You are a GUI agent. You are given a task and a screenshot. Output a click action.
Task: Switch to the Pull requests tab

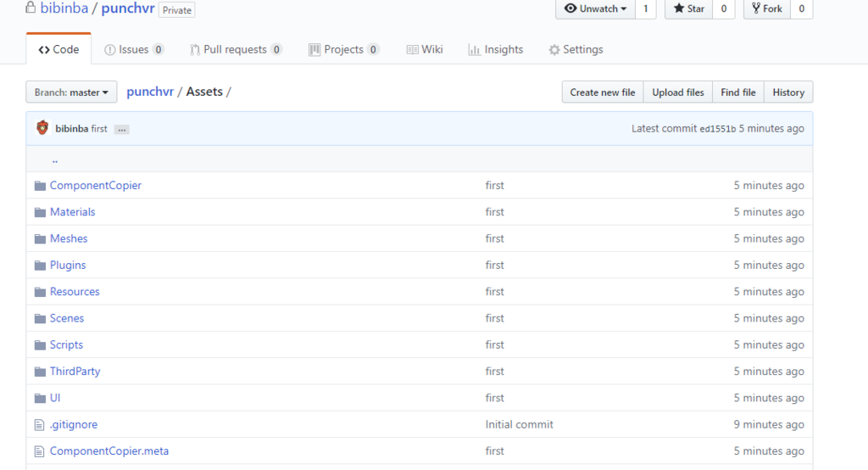point(236,49)
